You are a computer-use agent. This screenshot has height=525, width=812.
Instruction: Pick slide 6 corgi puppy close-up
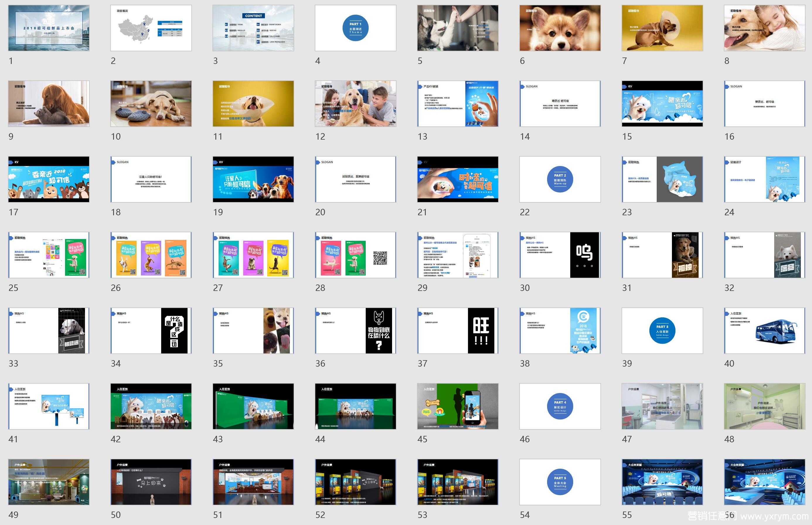tap(560, 28)
